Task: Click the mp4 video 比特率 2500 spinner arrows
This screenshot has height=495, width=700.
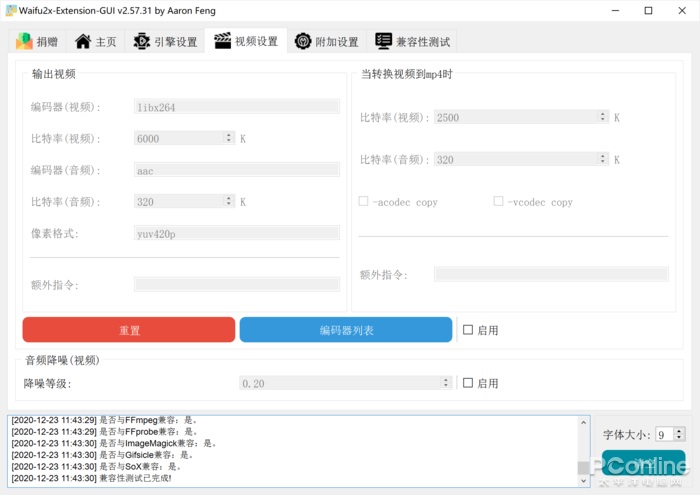Action: (602, 117)
